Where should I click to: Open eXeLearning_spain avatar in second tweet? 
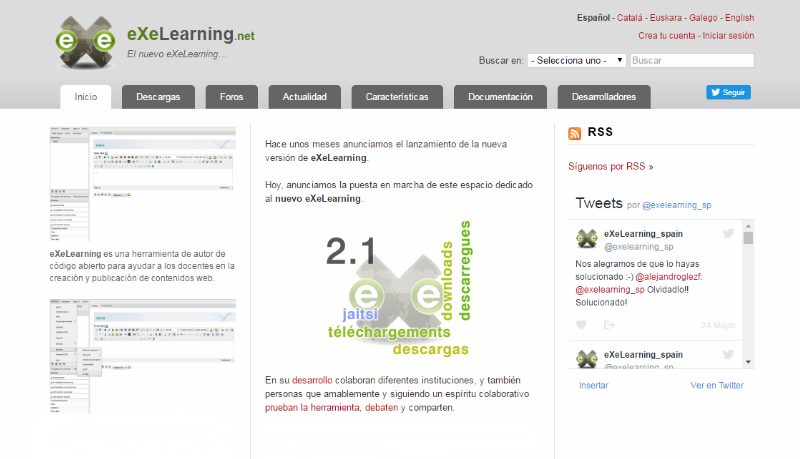[587, 359]
